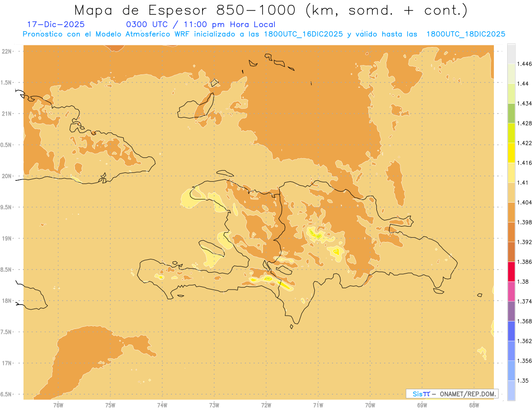Click the legend value 1.44
532x411 pixels.
[x=523, y=83]
